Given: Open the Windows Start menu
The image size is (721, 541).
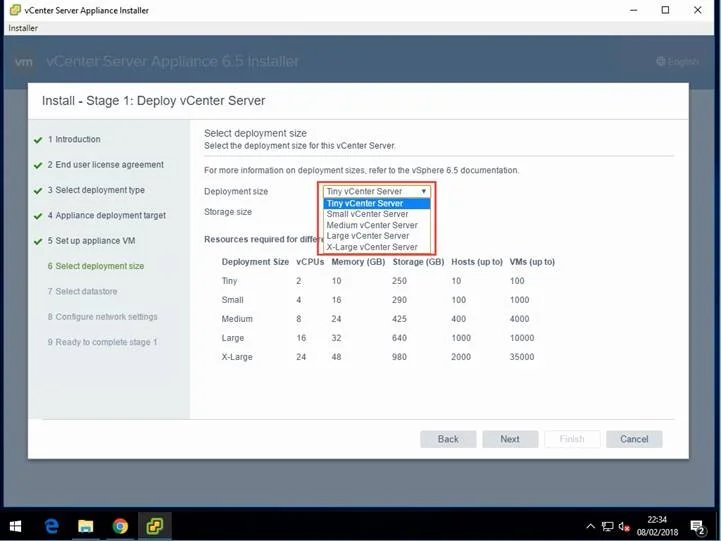Looking at the screenshot, I should pyautogui.click(x=15, y=526).
